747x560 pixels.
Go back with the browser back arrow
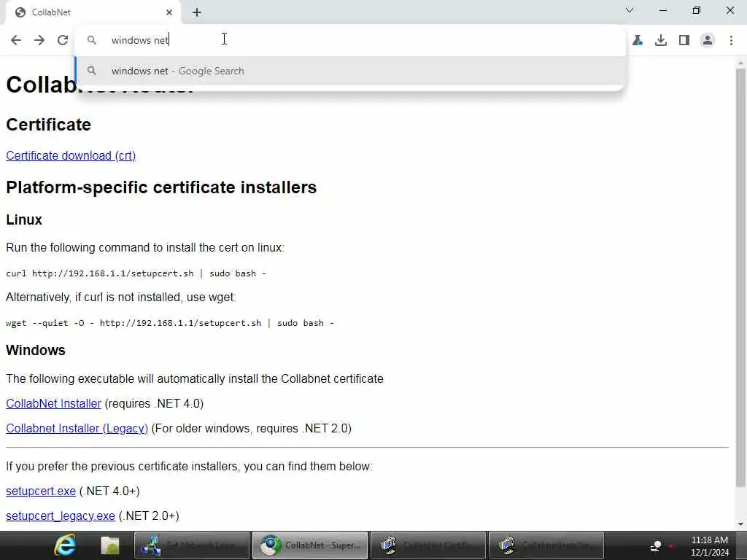(16, 41)
